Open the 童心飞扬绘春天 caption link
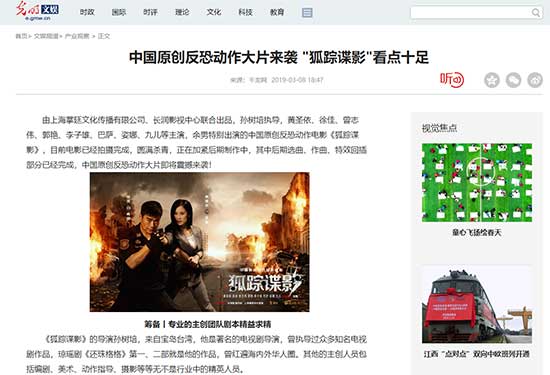 point(477,233)
